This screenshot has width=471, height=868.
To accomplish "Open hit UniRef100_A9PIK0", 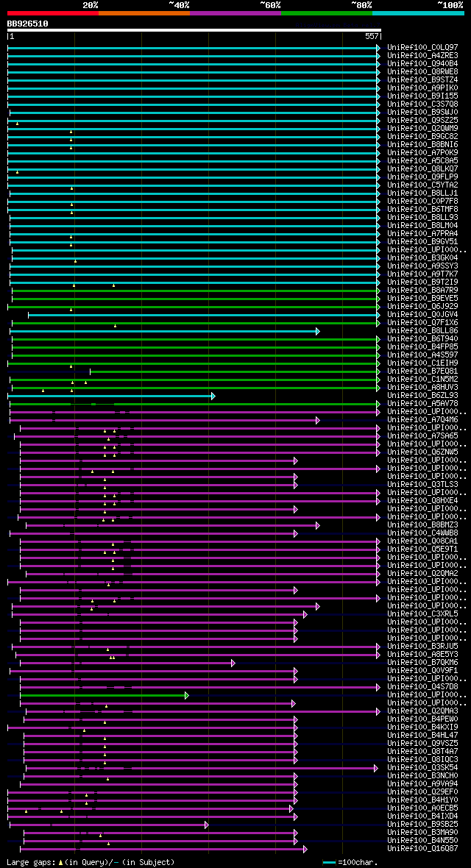I will 422,88.
